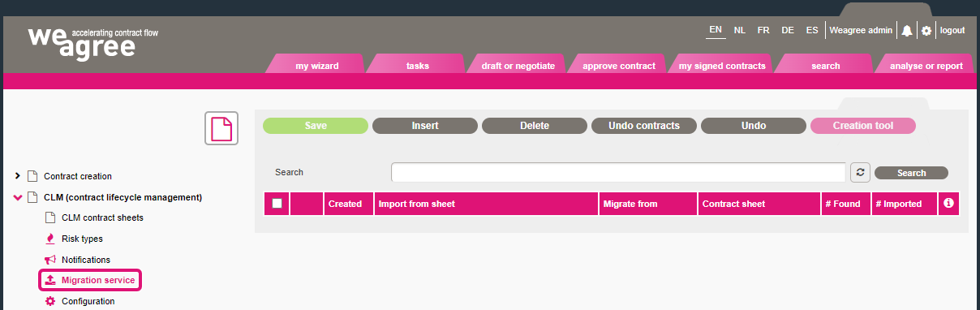
Task: Open Risk types in the tree
Action: point(82,239)
